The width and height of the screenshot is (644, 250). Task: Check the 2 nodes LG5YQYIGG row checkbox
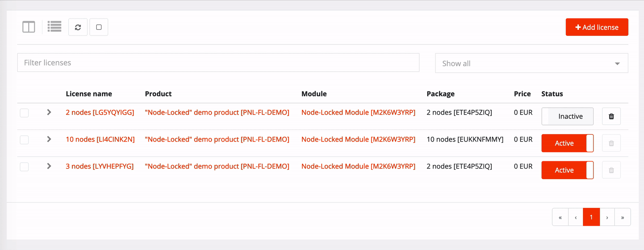pos(24,113)
